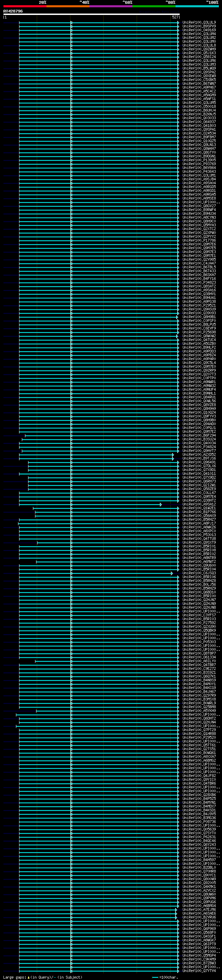Click the UniRef100_P13905 identifier
Viewport: 222px width, 980px height.
pyautogui.click(x=199, y=160)
